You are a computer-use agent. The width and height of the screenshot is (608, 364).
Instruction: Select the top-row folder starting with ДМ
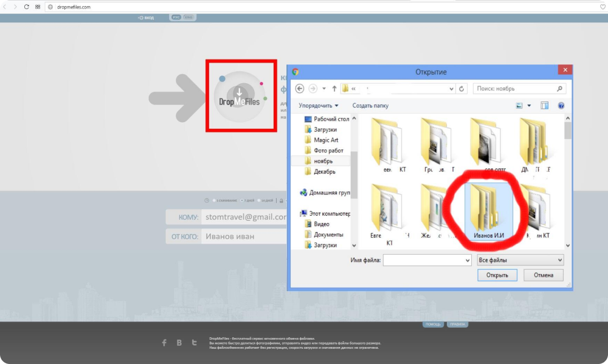pos(537,145)
